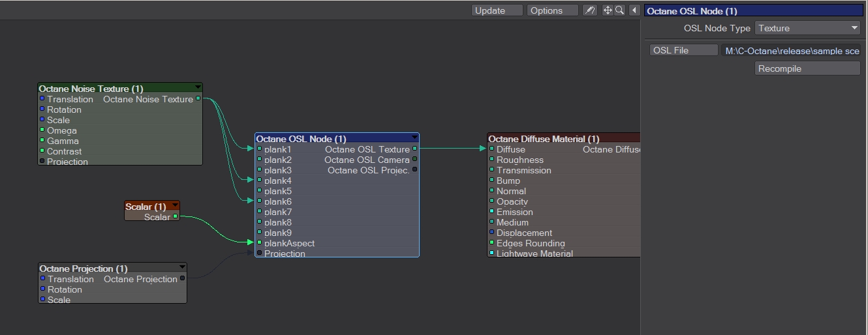Click the 'Octane OSL Node (1)' panel header
868x335 pixels.
click(753, 11)
